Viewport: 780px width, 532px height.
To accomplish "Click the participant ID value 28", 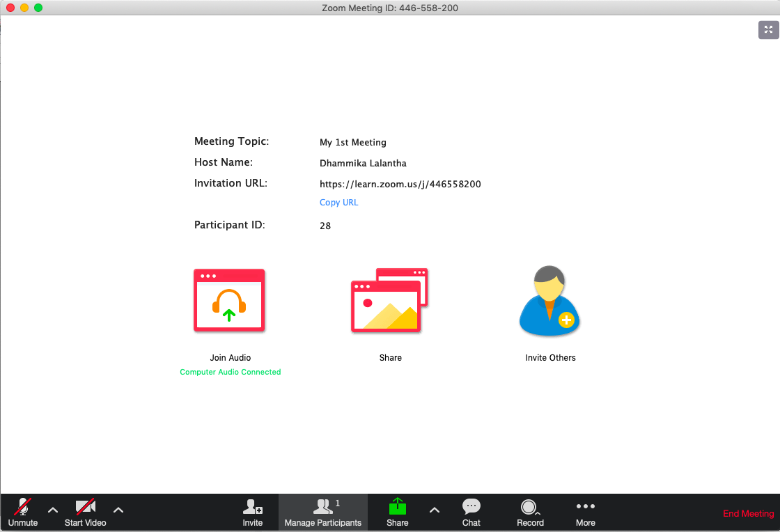I will click(x=325, y=226).
